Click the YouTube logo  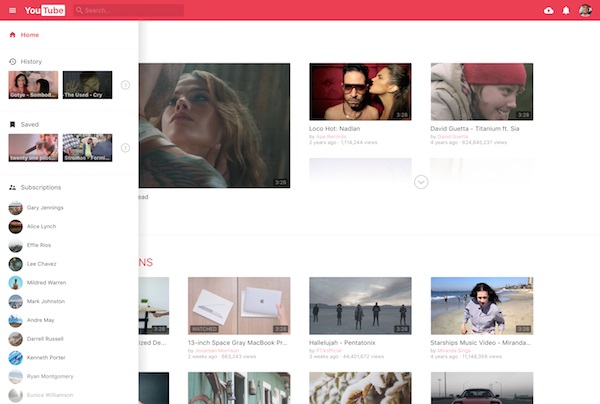[x=45, y=10]
